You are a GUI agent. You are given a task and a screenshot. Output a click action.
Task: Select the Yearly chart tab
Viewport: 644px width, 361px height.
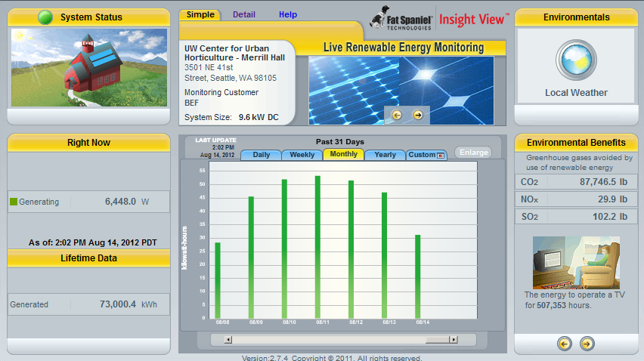pos(385,155)
